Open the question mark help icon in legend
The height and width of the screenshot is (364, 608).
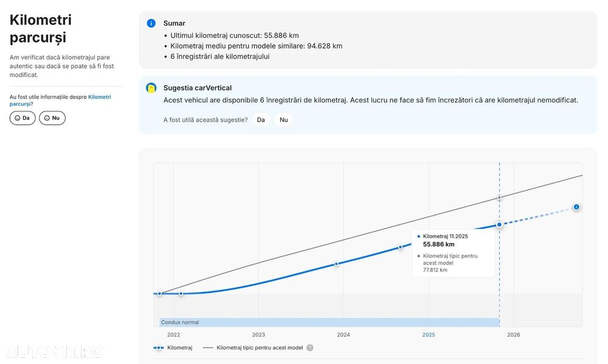click(x=310, y=348)
